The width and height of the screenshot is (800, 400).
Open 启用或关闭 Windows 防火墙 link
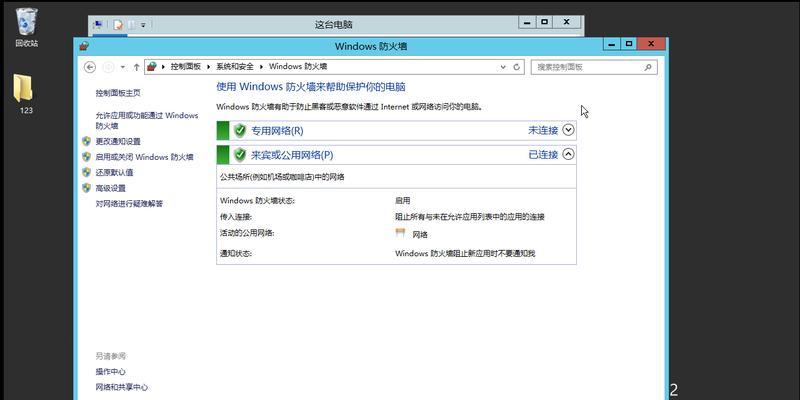(144, 157)
